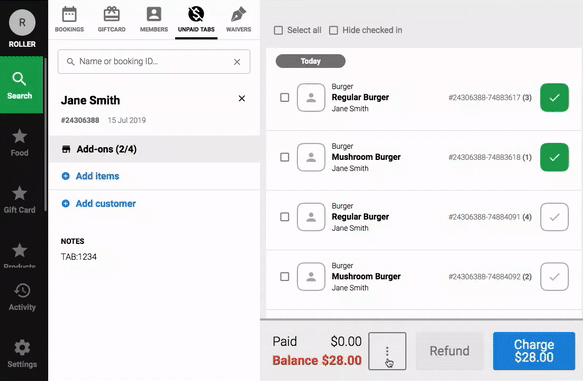
Task: Check in Mushroom Burger ticket (2)
Action: [x=554, y=277]
